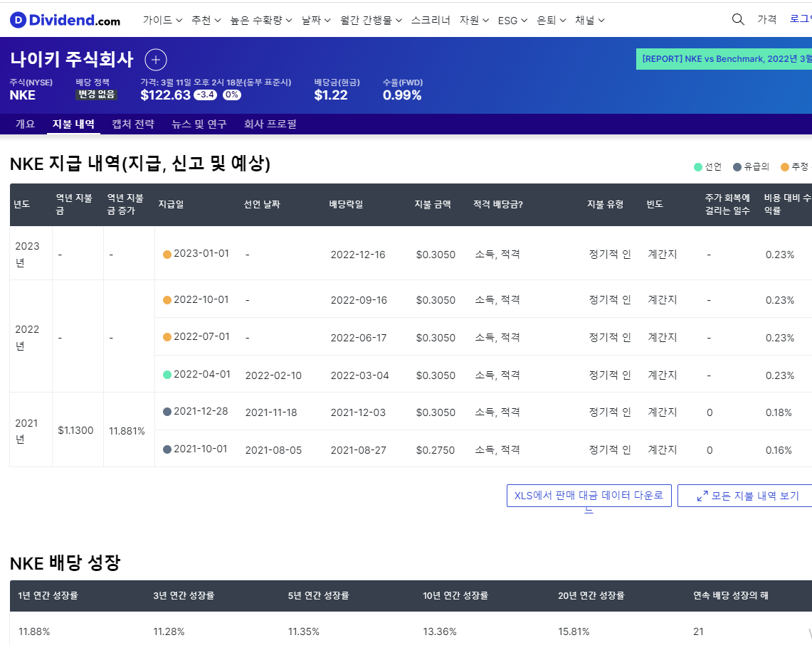Click the 변경 없음 dividend policy badge
This screenshot has width=812, height=645.
[x=96, y=94]
